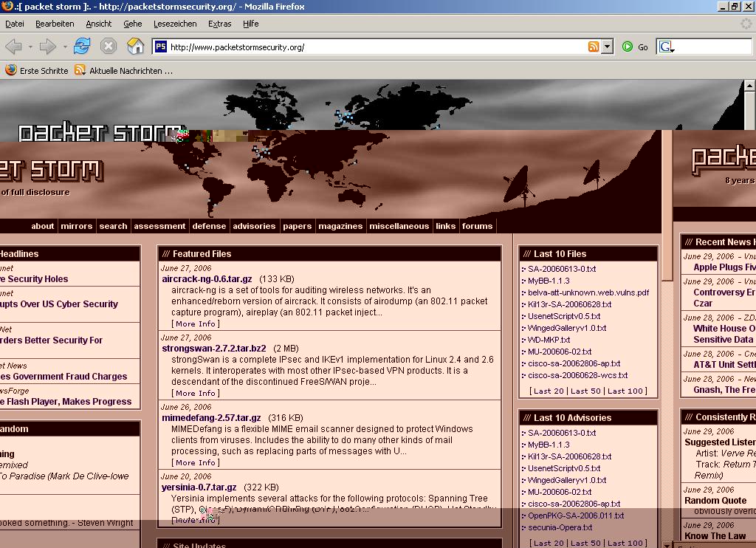
Task: Open the Erste Schritte bookmark
Action: click(x=37, y=70)
